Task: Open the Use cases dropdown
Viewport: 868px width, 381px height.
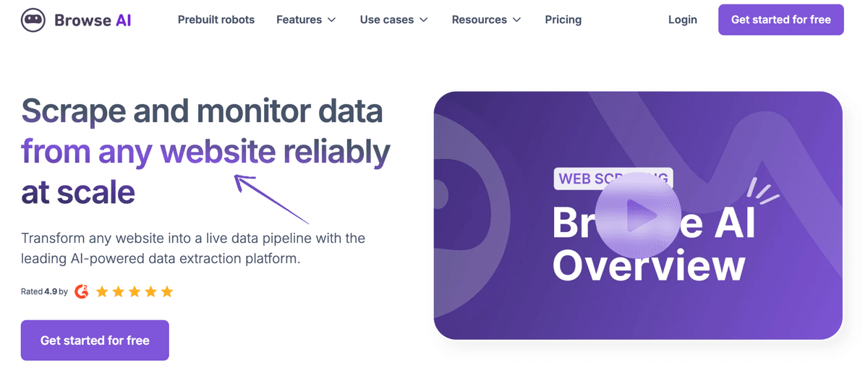Action: click(x=393, y=20)
